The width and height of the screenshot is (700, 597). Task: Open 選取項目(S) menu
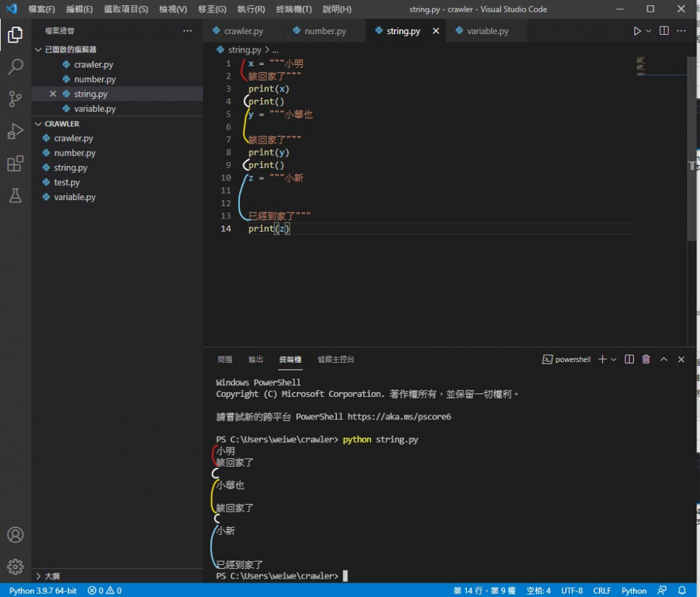[126, 9]
